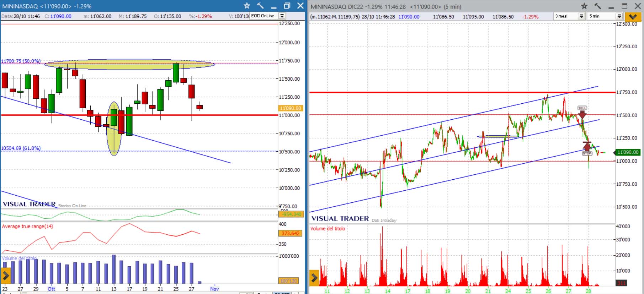644x294 pixels.
Task: Minimize the left MININASDAQ chart window
Action: 273,7
